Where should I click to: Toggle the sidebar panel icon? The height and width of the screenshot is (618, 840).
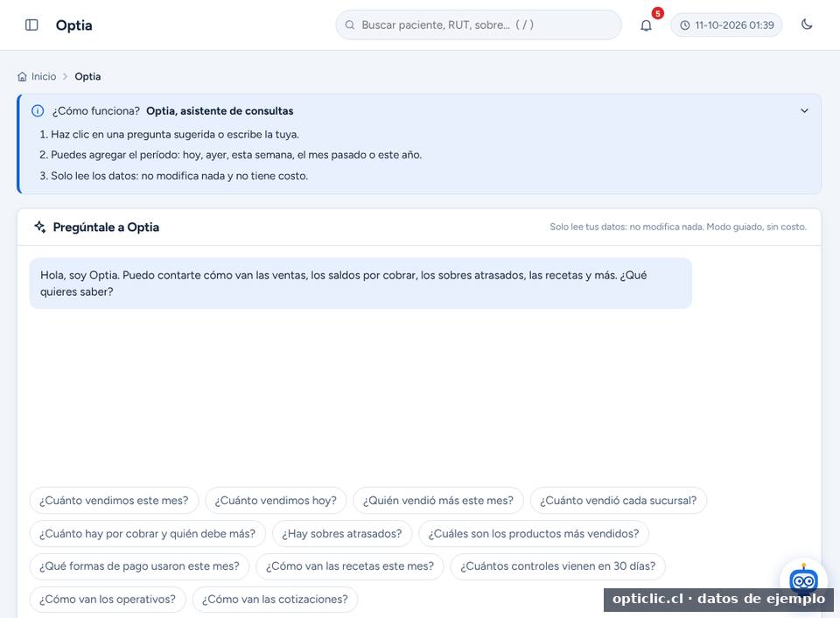(31, 25)
